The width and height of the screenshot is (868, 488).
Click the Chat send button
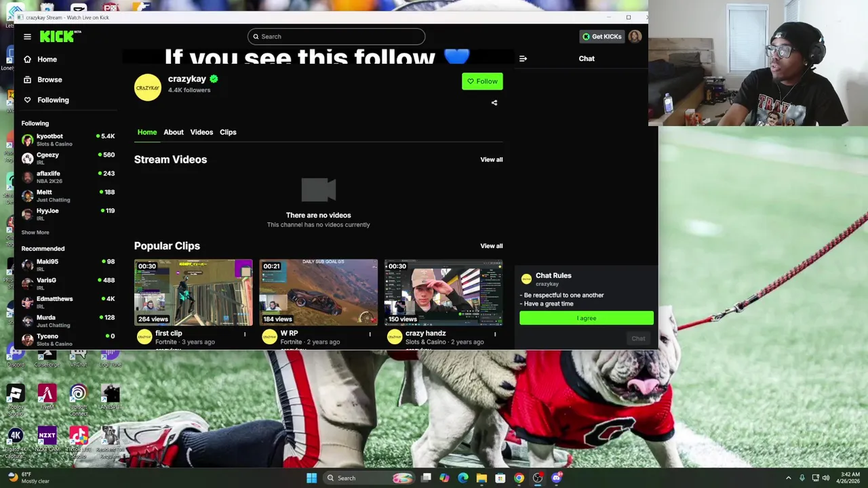638,339
